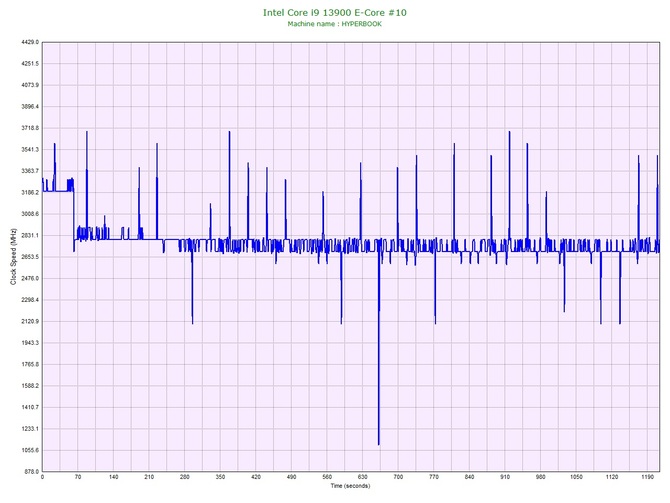Click the x-axis tick label 420

(256, 477)
